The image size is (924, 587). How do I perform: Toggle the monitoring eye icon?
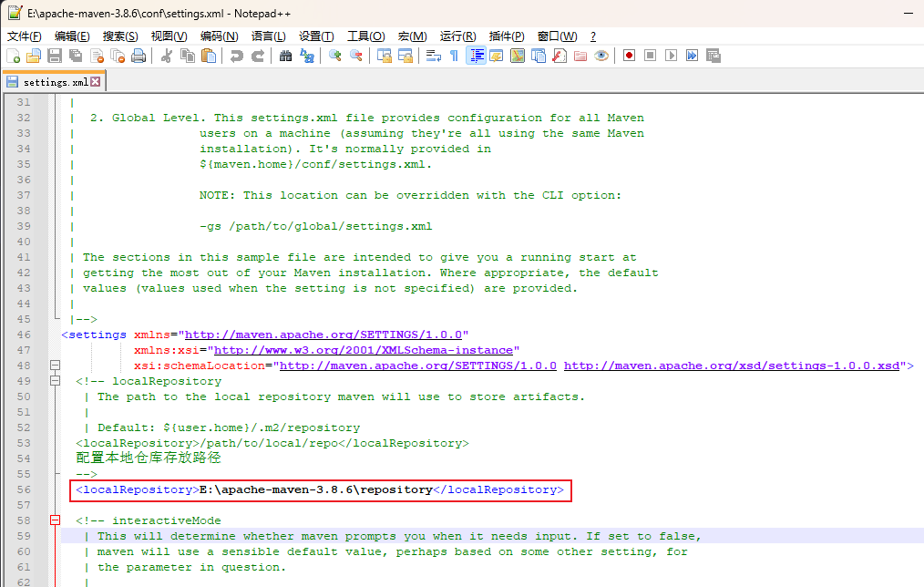point(601,56)
